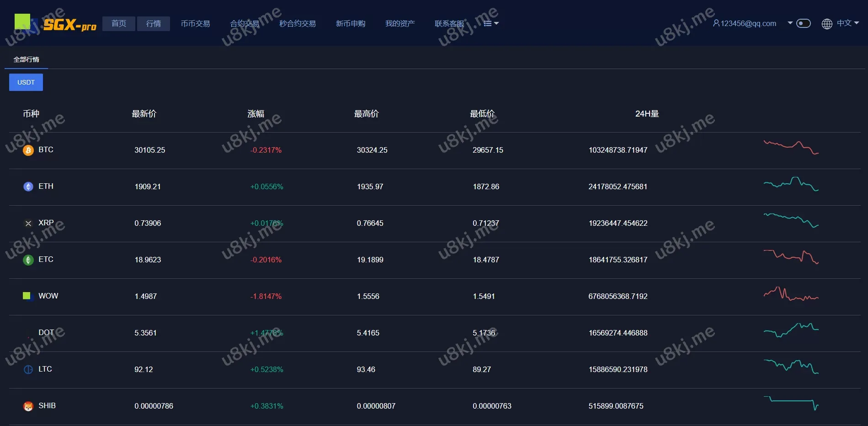868x426 pixels.
Task: Click the Bitcoin coin icon
Action: 28,150
